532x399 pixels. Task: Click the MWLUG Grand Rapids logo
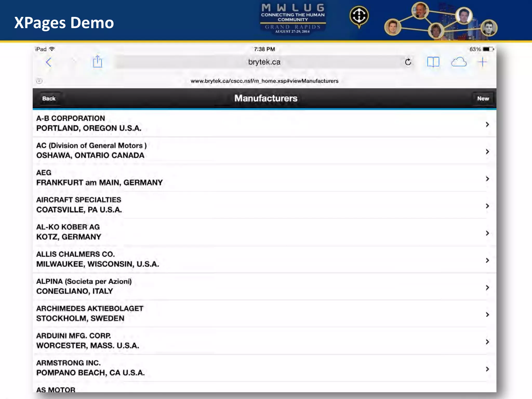pos(293,19)
